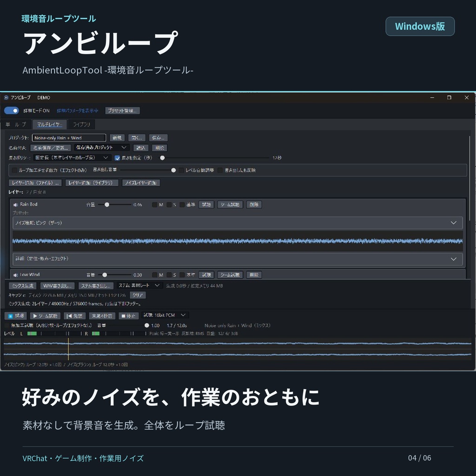Open the ステム: 素材レート dropdown
476x476 pixels.
139,285
